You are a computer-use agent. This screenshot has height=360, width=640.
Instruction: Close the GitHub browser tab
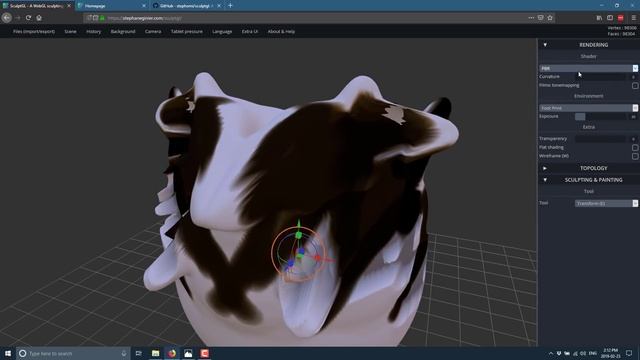[219, 6]
